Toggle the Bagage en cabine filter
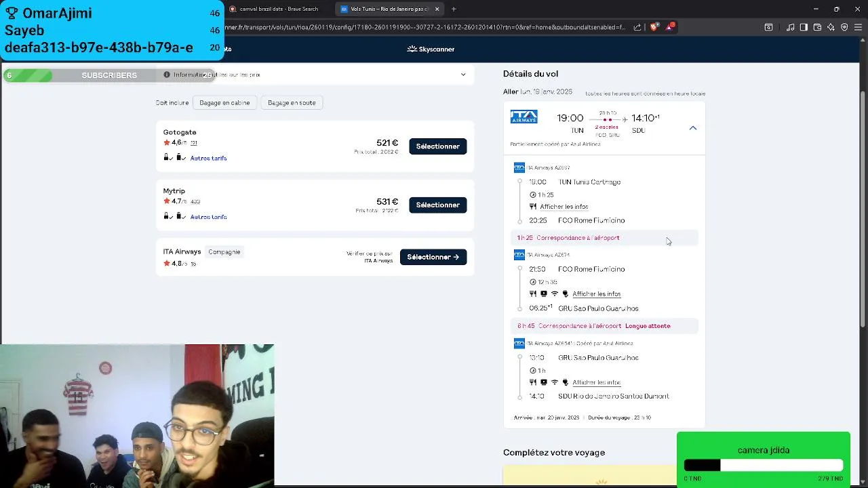 click(224, 102)
